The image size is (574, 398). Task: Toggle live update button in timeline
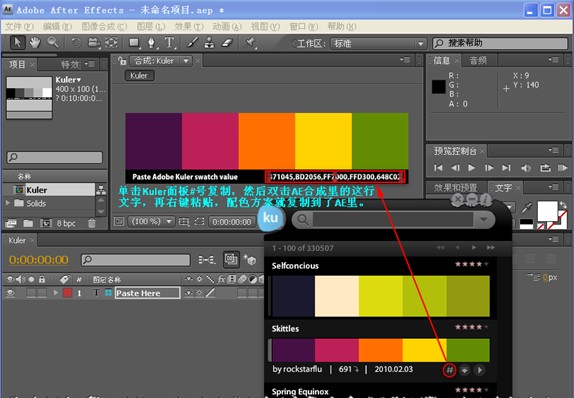pyautogui.click(x=231, y=260)
